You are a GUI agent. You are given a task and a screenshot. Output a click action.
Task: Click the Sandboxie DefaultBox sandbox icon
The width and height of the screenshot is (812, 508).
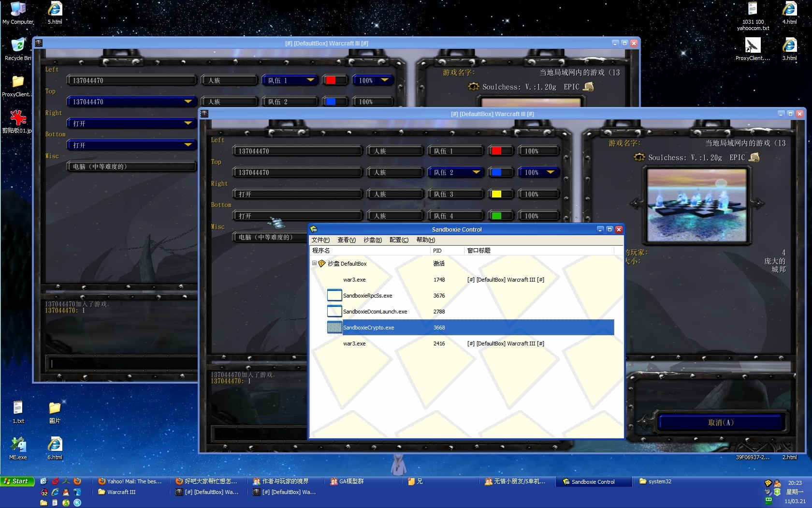tap(321, 264)
